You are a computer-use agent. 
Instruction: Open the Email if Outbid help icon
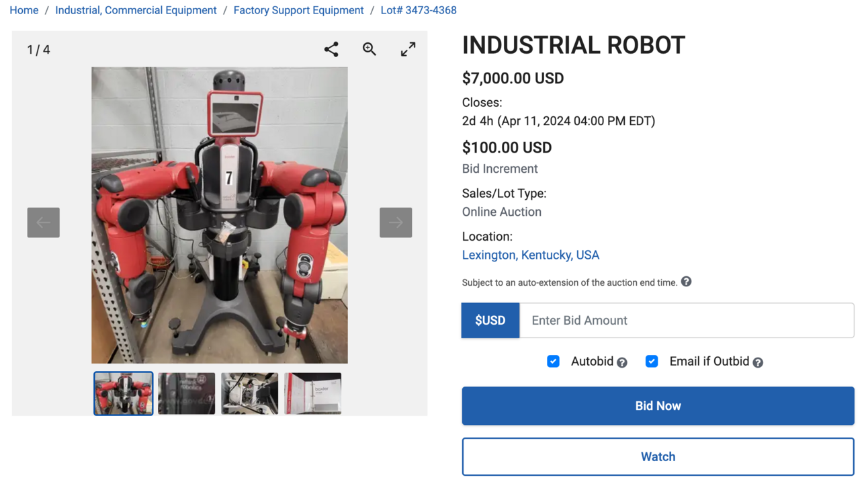758,362
